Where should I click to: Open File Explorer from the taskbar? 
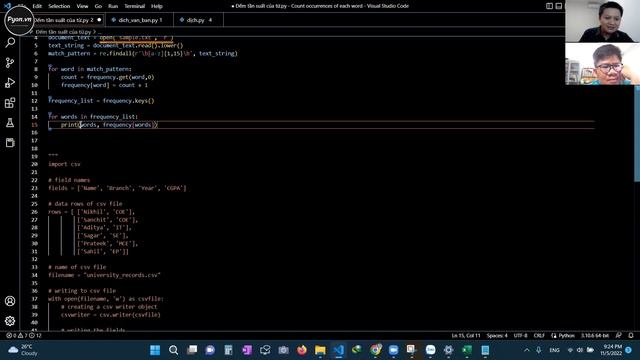[x=320, y=350]
